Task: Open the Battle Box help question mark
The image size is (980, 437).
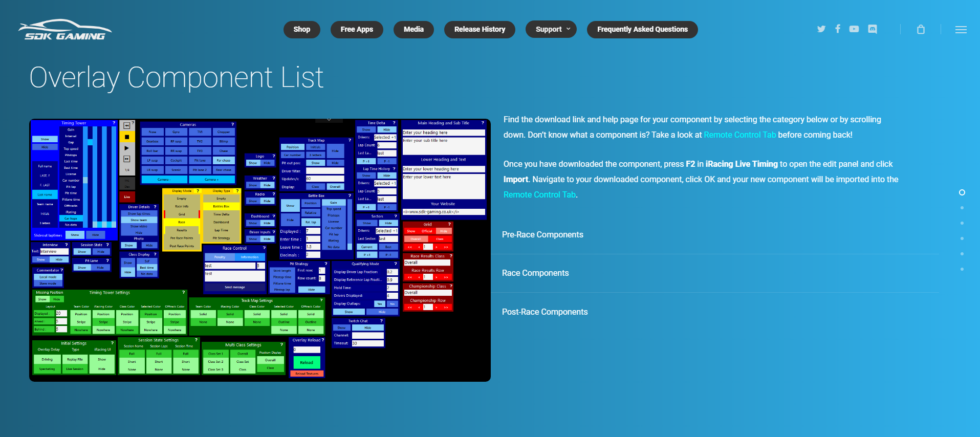Action: (350, 195)
